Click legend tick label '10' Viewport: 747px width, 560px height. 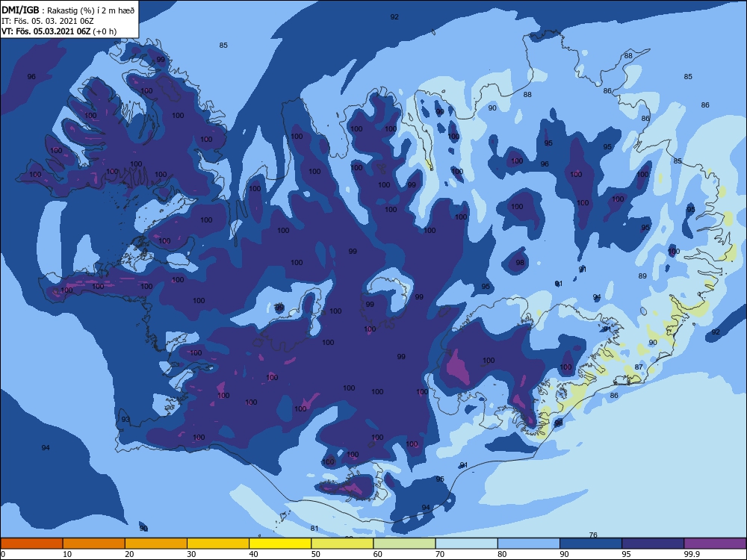point(67,554)
